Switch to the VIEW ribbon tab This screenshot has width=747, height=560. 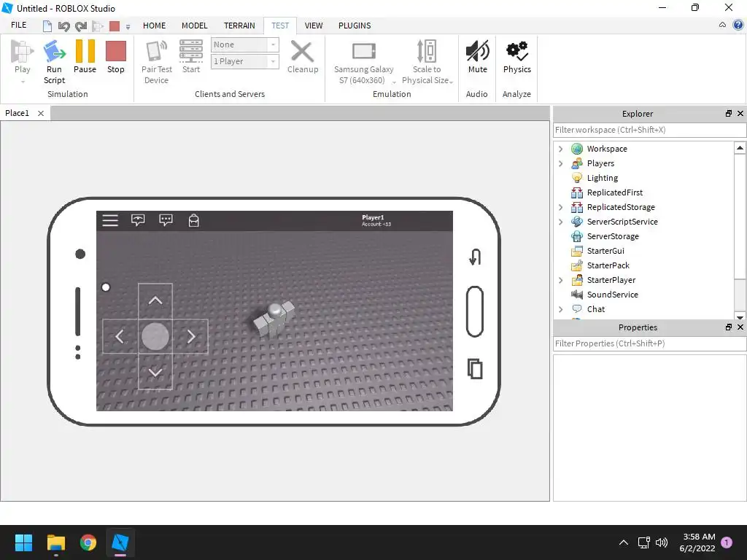314,26
